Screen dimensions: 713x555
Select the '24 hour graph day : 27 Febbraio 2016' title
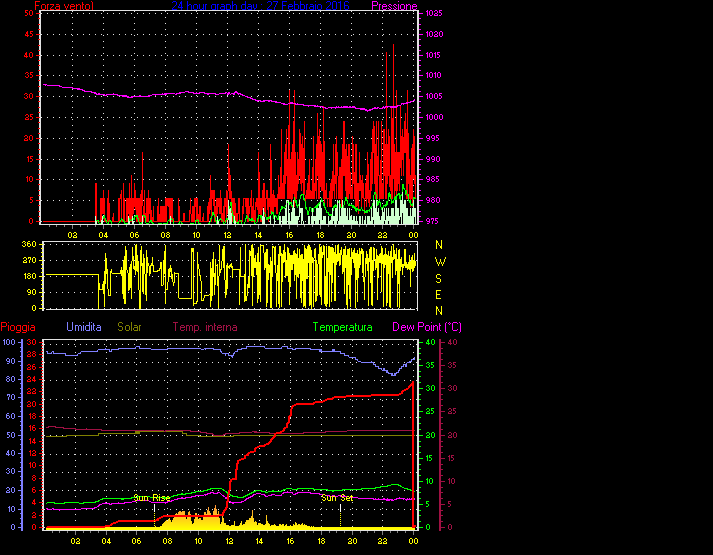261,6
